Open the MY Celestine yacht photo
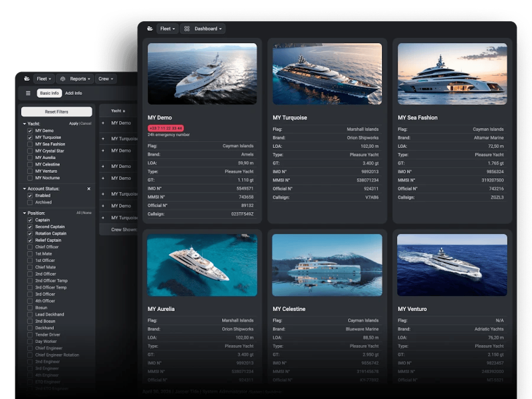The height and width of the screenshot is (399, 532). (x=327, y=265)
